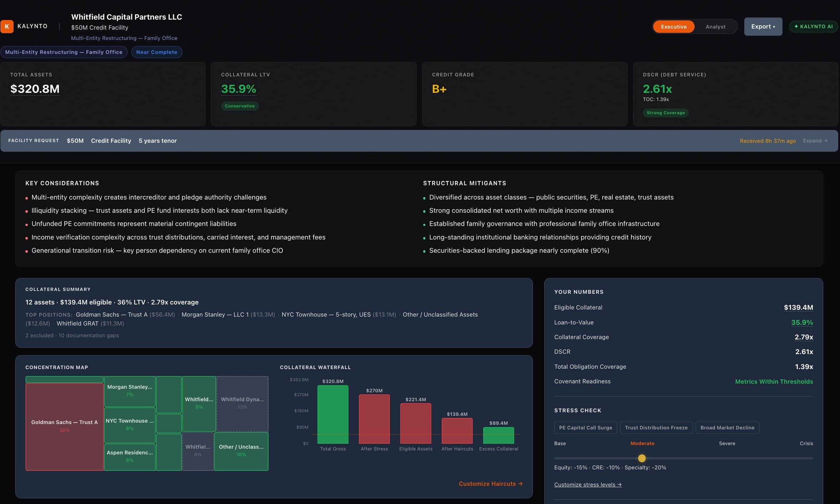Open the Total Assets $320.8M value
The image size is (840, 504).
click(35, 89)
